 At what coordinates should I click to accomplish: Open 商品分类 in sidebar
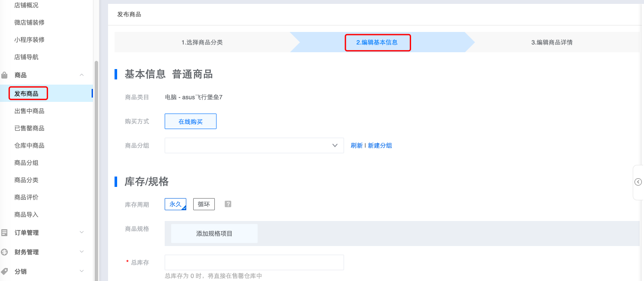click(x=26, y=180)
